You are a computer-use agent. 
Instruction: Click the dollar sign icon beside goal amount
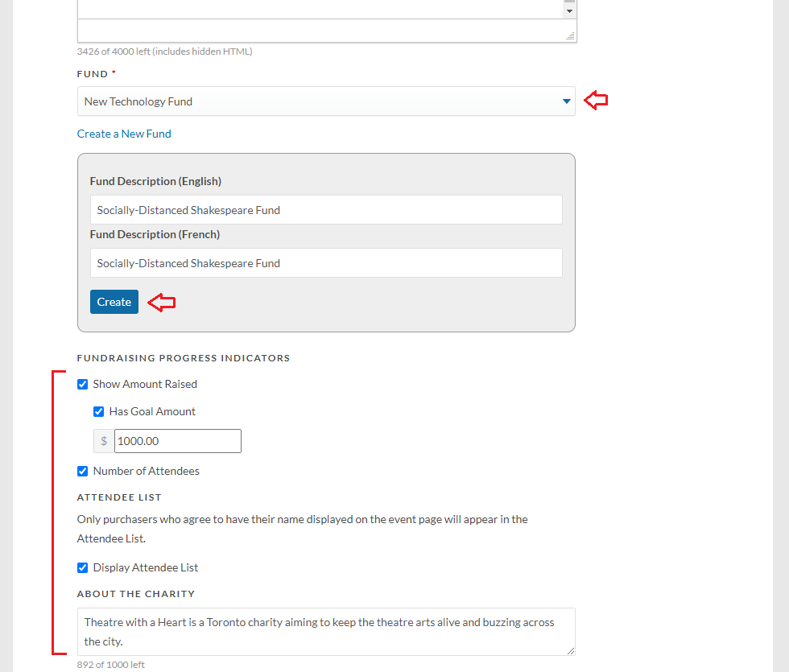click(x=104, y=441)
